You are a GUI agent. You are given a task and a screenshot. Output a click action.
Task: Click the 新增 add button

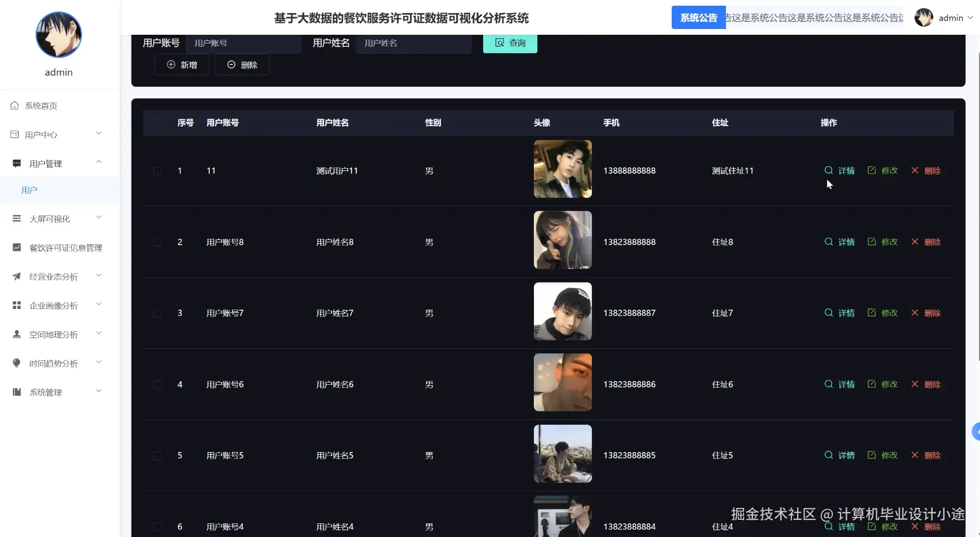click(181, 64)
